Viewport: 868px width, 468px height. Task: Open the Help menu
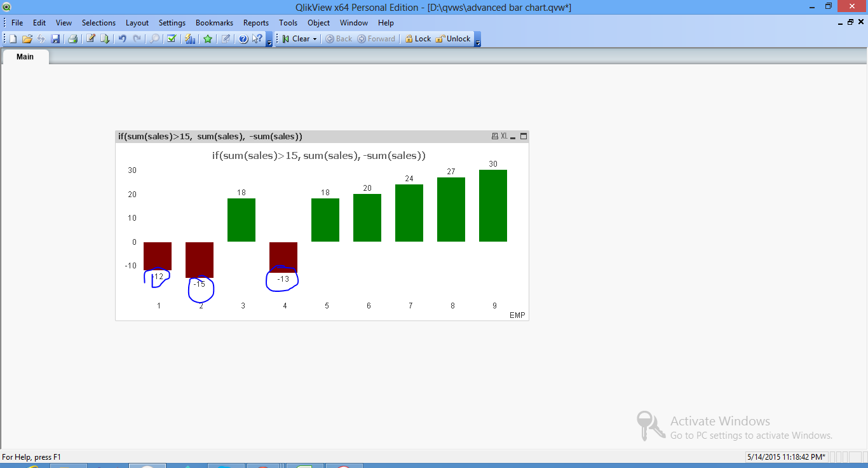[x=386, y=22]
